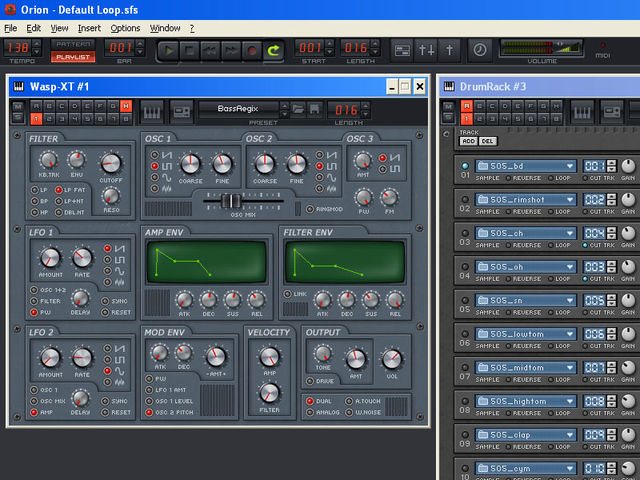Select pattern H in Wasp-XT

126,106
